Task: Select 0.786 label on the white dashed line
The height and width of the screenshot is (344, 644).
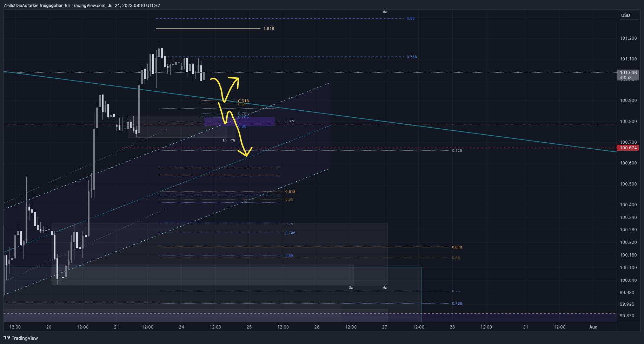Action: [x=412, y=57]
